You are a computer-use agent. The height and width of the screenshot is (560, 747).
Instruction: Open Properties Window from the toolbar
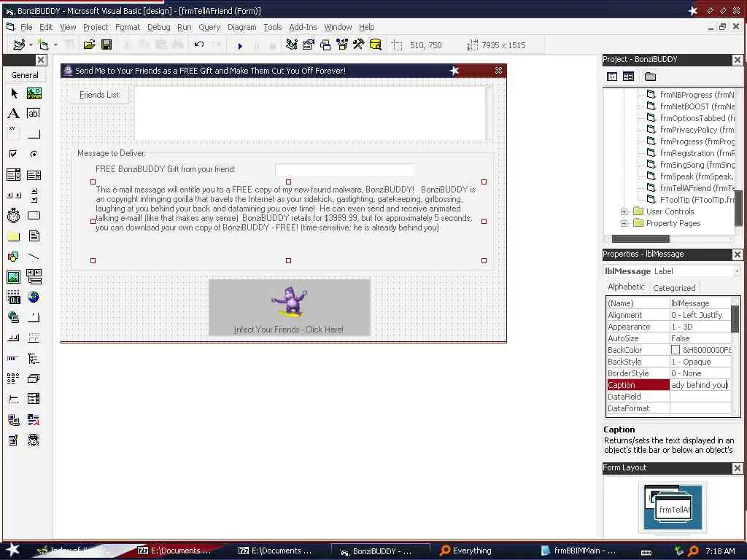coord(309,44)
